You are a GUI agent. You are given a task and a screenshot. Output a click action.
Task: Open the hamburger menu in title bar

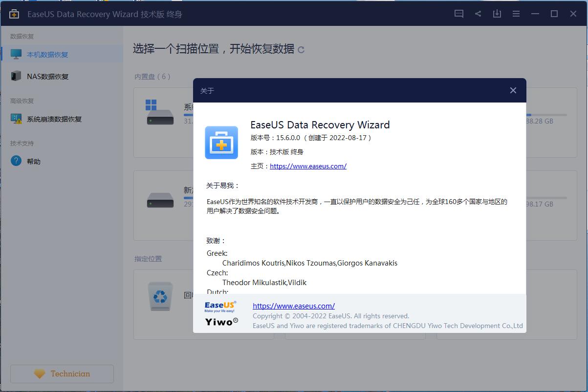516,14
